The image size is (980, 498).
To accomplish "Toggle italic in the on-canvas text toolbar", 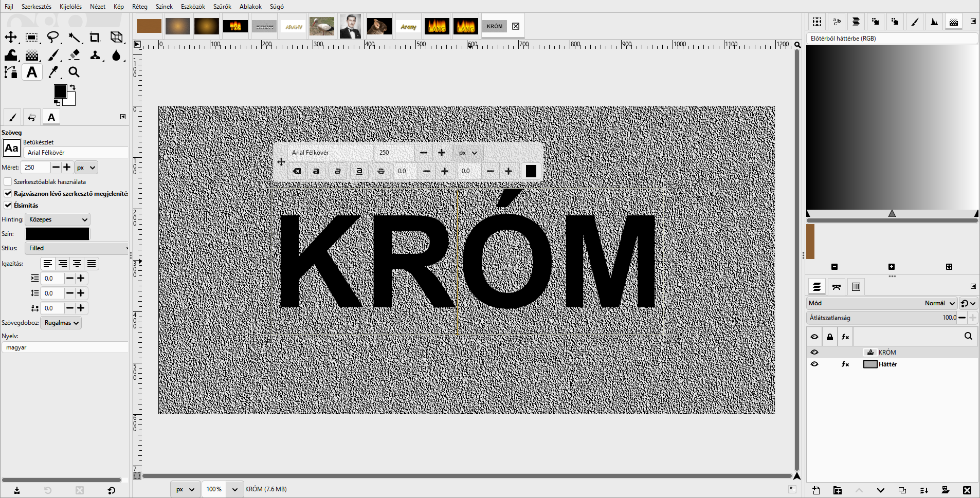I will pos(338,171).
